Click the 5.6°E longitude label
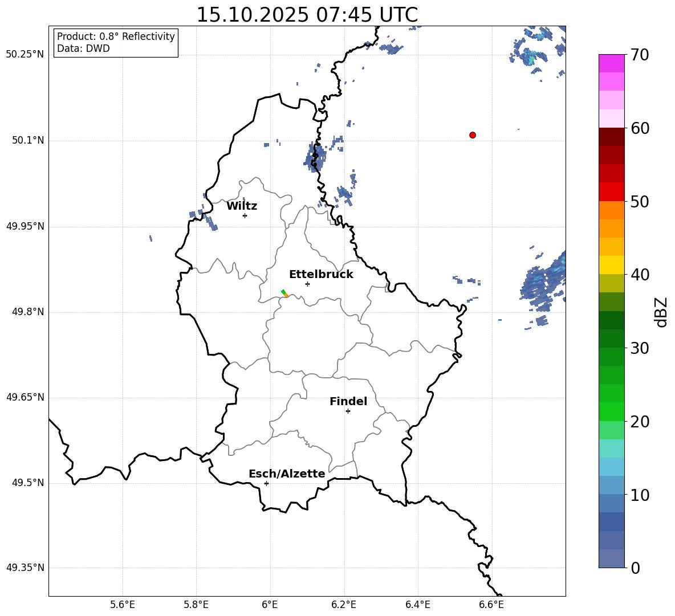 [123, 605]
